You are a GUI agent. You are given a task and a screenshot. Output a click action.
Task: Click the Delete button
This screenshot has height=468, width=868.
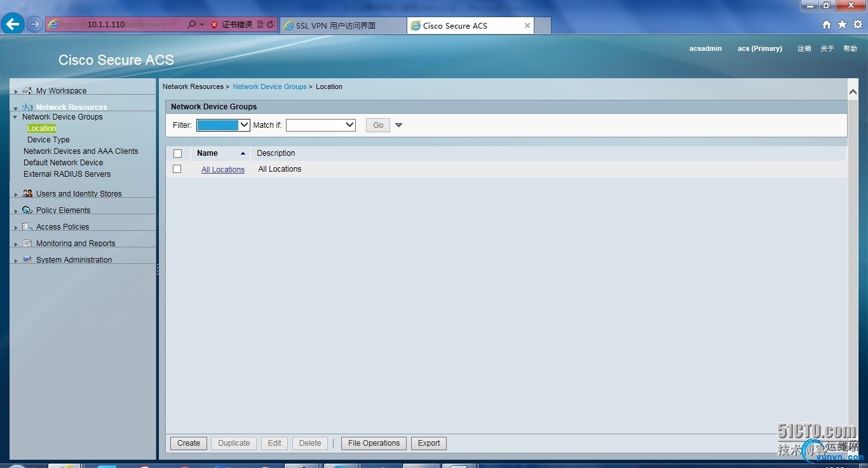pyautogui.click(x=310, y=443)
